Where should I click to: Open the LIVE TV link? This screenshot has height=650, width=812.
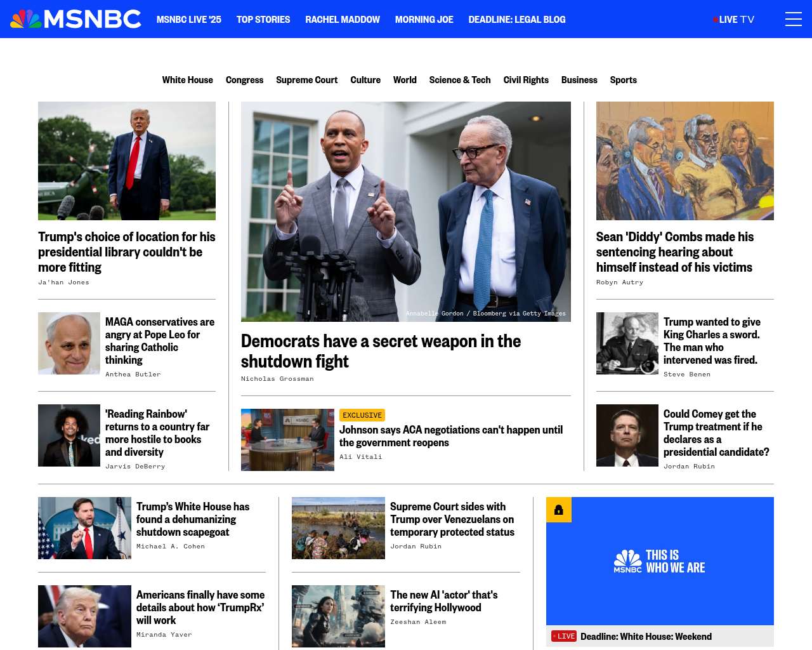[734, 20]
